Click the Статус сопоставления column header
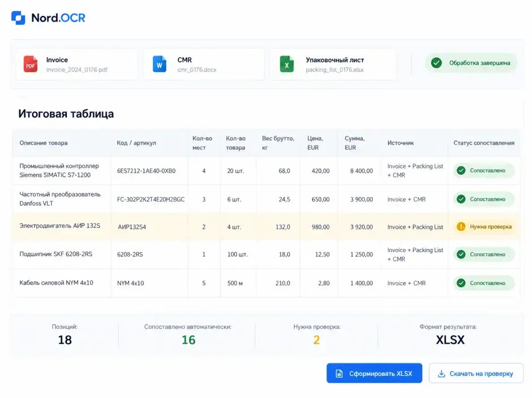 [x=484, y=142]
